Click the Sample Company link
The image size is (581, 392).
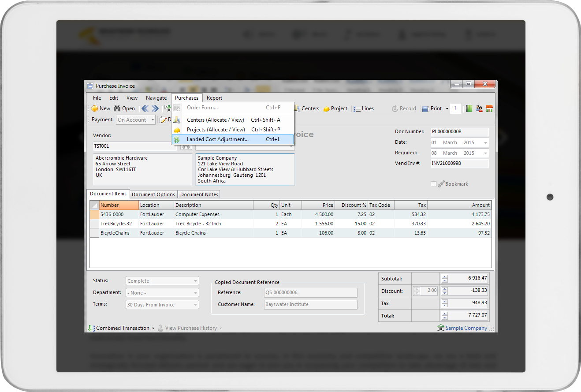(466, 328)
